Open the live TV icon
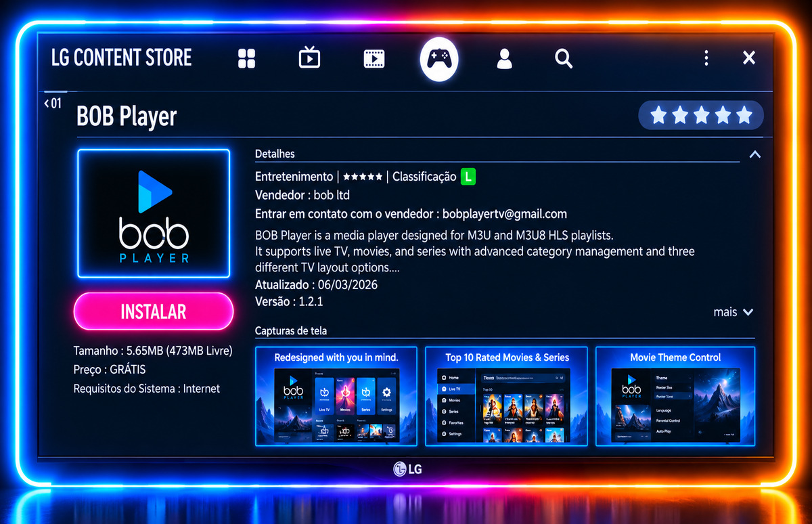This screenshot has width=812, height=524. coord(309,58)
